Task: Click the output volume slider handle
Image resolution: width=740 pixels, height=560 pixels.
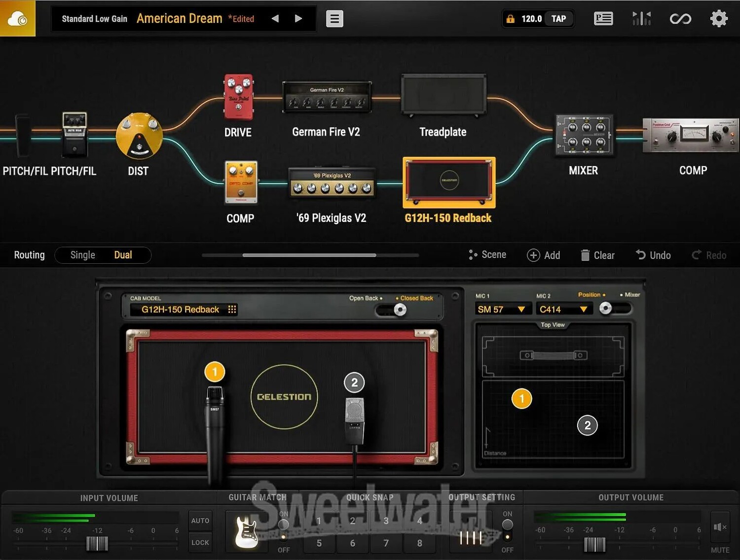Action: [594, 544]
